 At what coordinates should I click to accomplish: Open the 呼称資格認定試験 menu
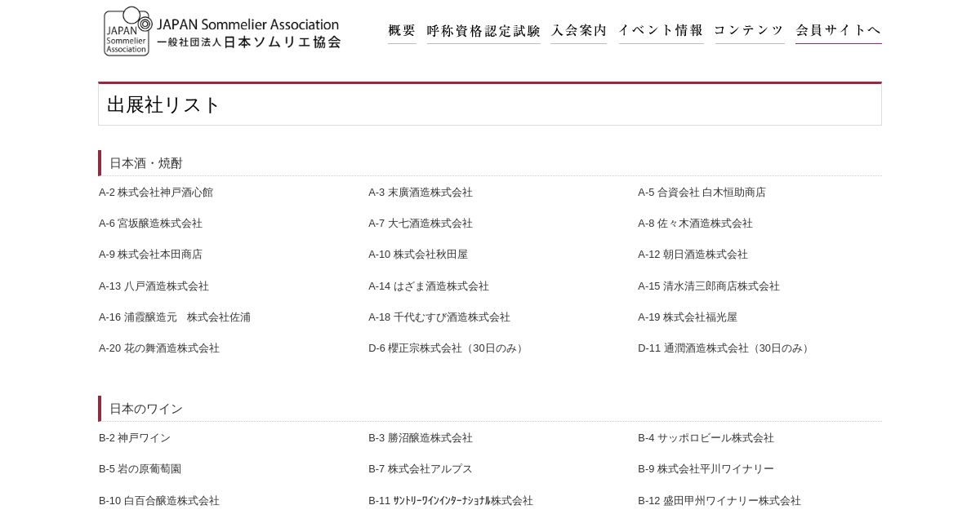(483, 31)
